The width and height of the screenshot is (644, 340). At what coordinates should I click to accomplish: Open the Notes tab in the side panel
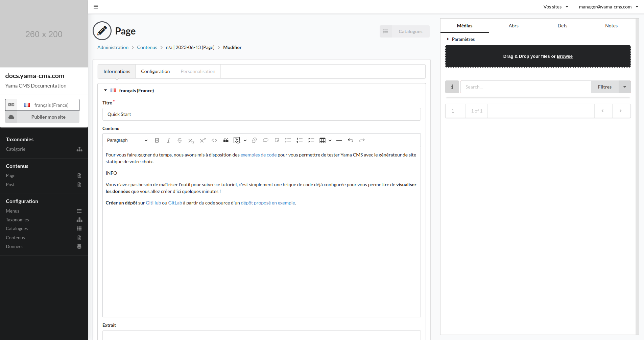click(x=611, y=26)
